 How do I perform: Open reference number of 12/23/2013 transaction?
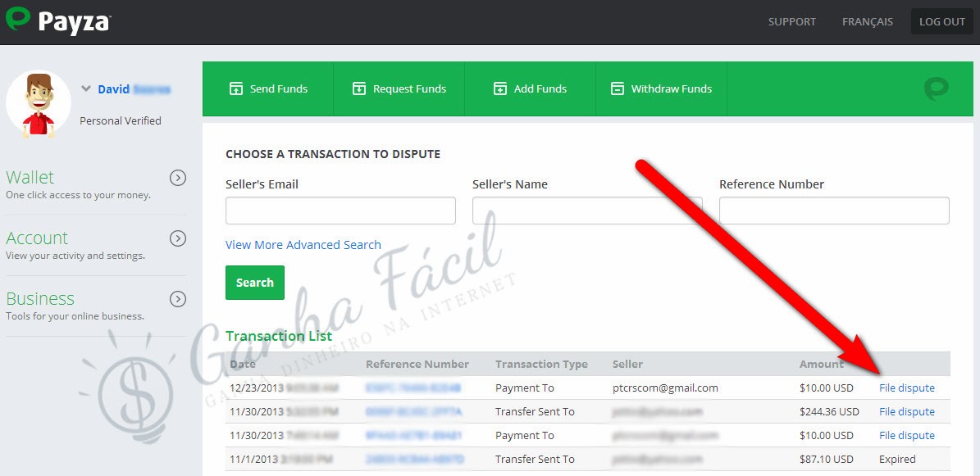[413, 388]
